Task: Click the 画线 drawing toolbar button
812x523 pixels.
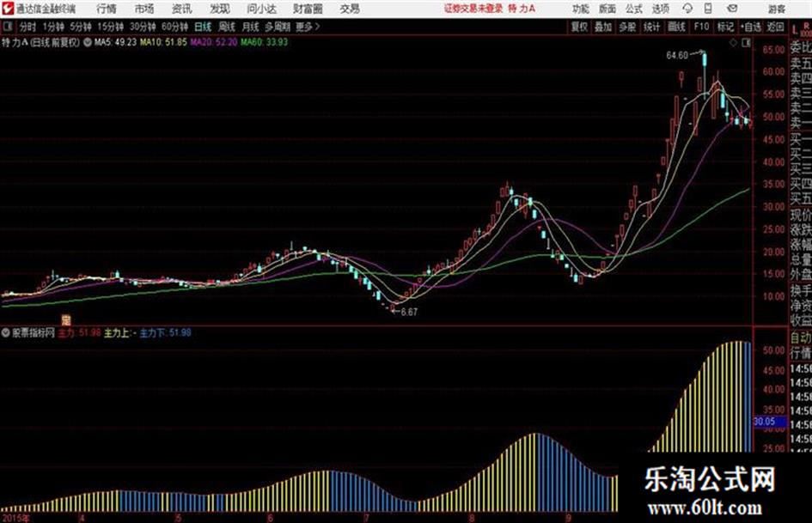Action: (x=676, y=27)
